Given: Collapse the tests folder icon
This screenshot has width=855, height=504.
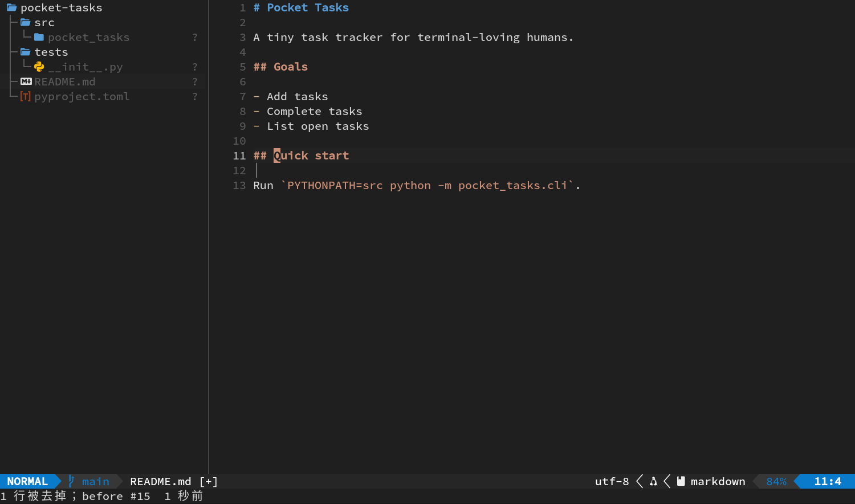Looking at the screenshot, I should 26,52.
